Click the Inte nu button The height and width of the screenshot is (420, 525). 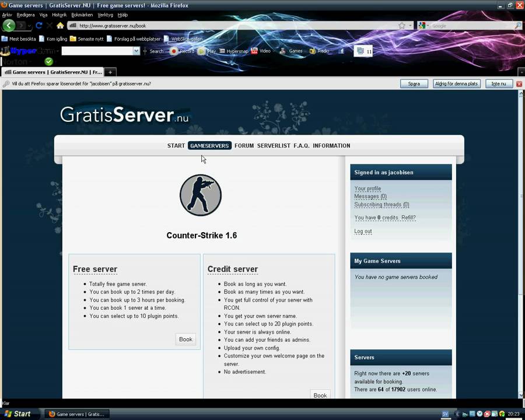coord(499,84)
